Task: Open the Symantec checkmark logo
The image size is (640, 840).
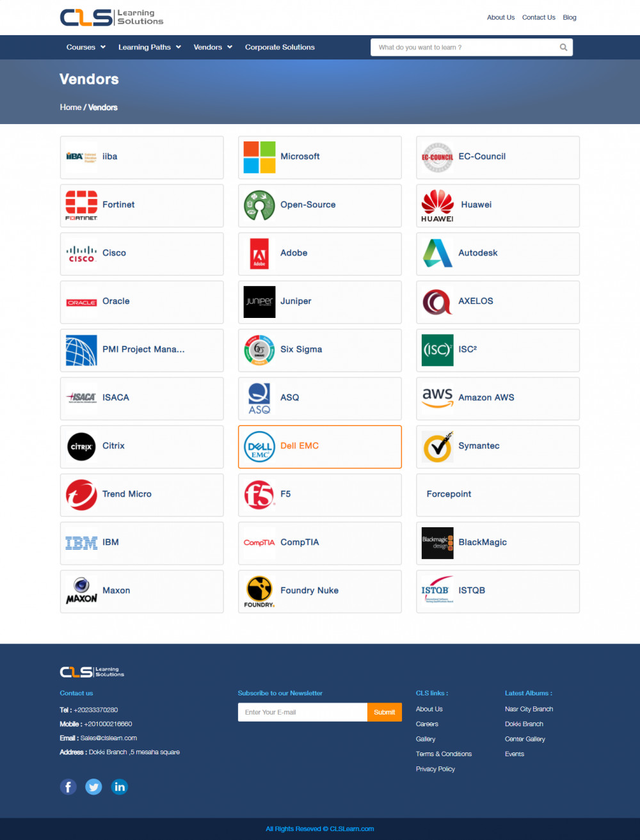Action: point(437,447)
